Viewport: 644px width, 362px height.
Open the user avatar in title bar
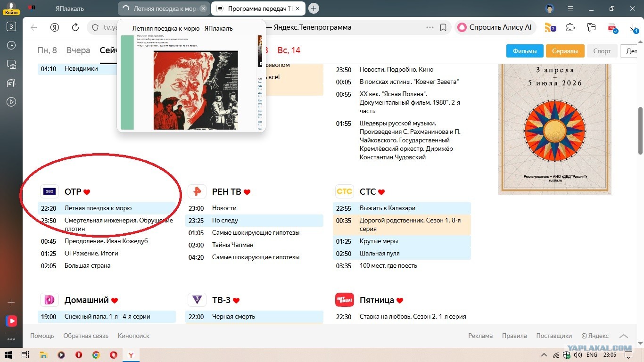pos(549,8)
